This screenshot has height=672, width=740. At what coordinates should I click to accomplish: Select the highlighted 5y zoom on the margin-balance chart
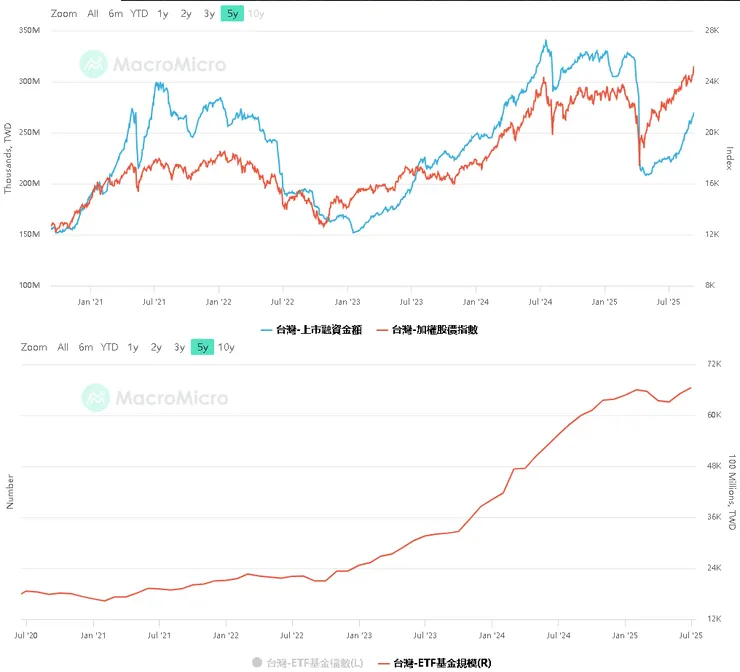click(232, 14)
